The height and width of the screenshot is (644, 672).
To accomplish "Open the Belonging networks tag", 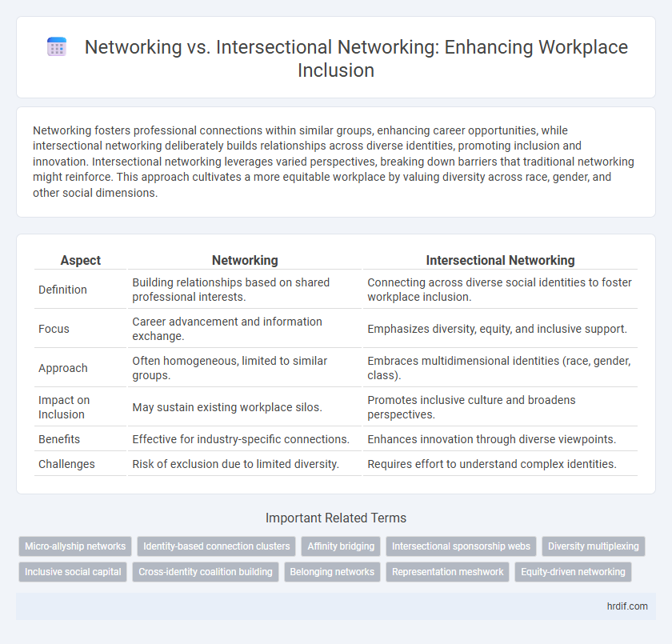I will point(332,571).
